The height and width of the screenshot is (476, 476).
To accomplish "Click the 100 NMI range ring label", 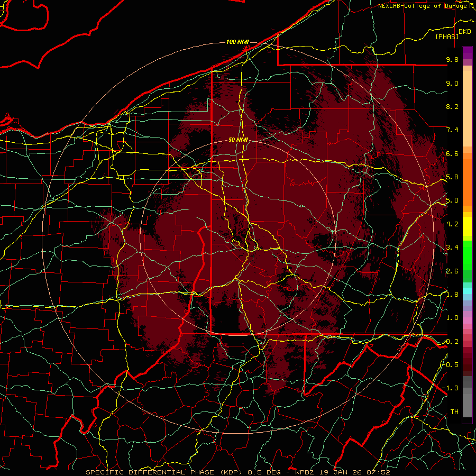I will [x=237, y=42].
